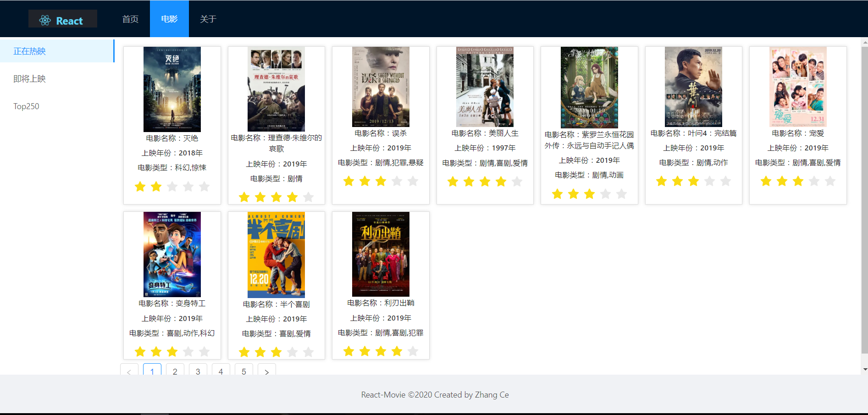Click fifth star of 利刃出鞘 rating

pyautogui.click(x=413, y=351)
